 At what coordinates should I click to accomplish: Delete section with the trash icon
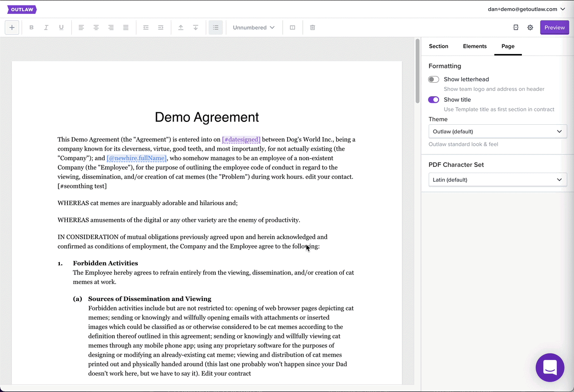pos(313,28)
